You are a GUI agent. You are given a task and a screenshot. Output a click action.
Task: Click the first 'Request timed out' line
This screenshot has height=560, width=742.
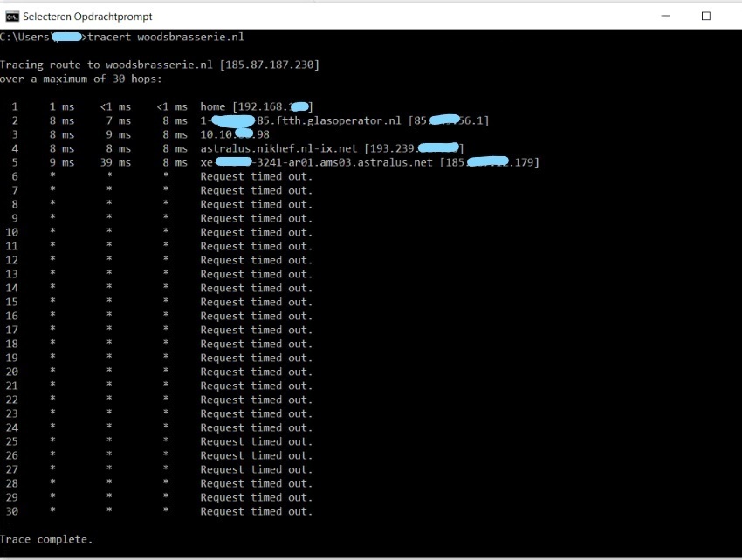tap(256, 175)
